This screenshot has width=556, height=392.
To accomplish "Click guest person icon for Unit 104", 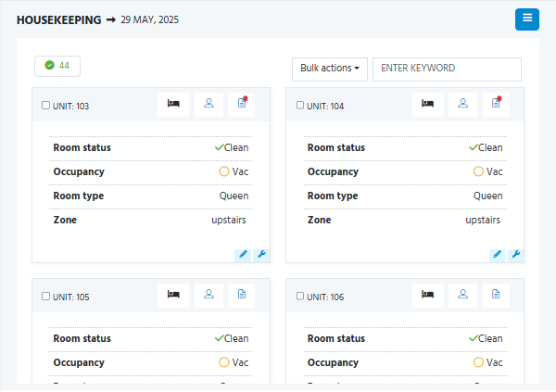I will tap(463, 105).
